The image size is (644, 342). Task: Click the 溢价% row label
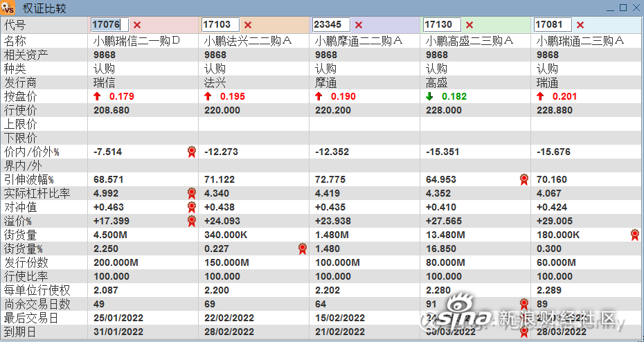pyautogui.click(x=17, y=222)
